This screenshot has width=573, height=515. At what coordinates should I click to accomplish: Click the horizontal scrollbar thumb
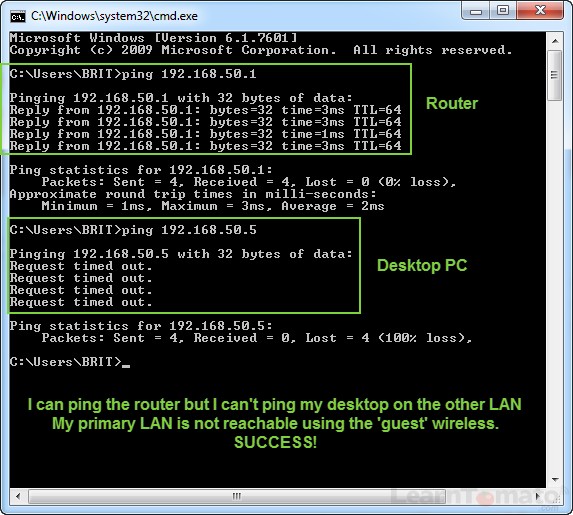[x=237, y=496]
